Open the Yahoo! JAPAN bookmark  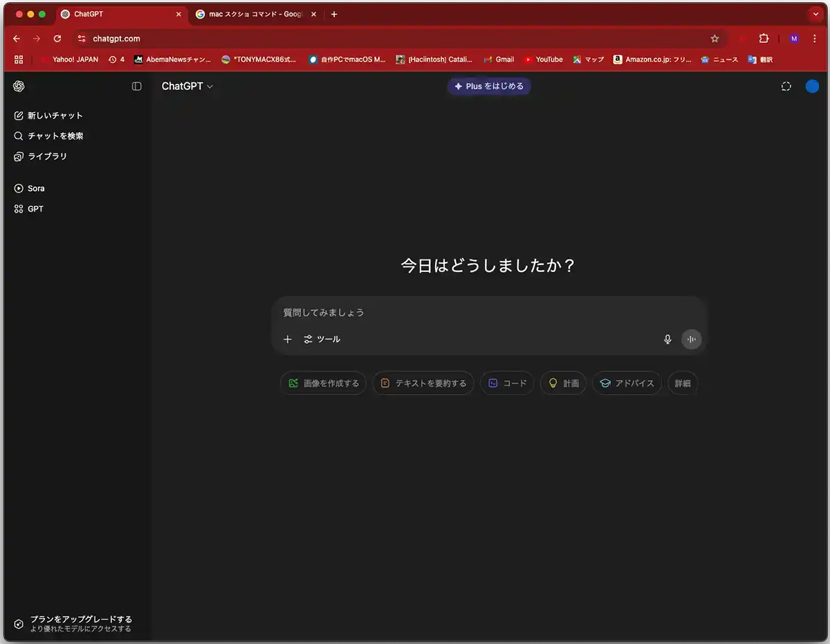click(x=69, y=59)
